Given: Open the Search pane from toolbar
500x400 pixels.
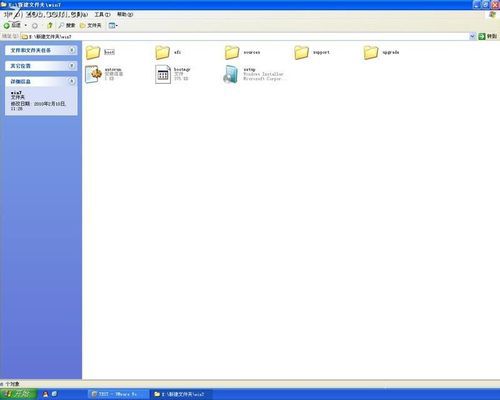Looking at the screenshot, I should pos(67,25).
